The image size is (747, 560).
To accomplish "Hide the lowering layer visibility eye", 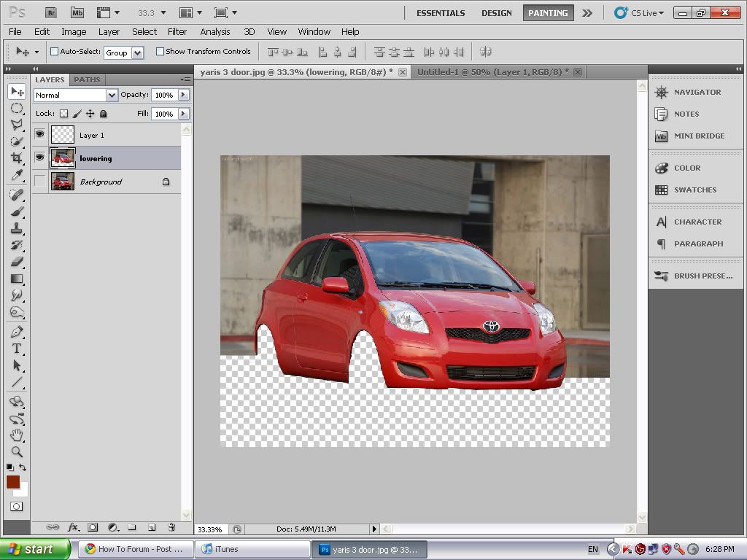I will 39,157.
